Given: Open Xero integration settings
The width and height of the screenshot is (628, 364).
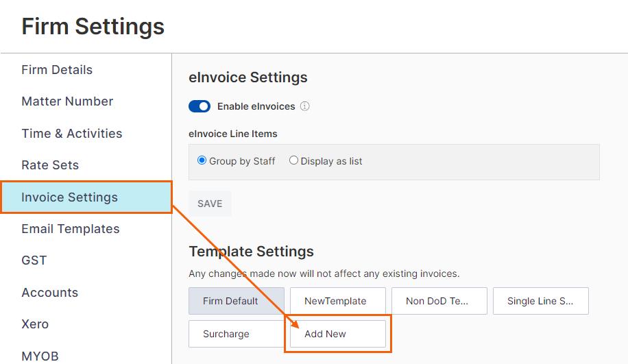Looking at the screenshot, I should (x=35, y=324).
